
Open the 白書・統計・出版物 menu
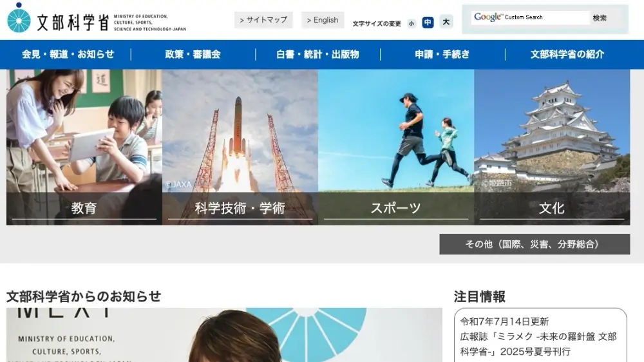click(317, 54)
